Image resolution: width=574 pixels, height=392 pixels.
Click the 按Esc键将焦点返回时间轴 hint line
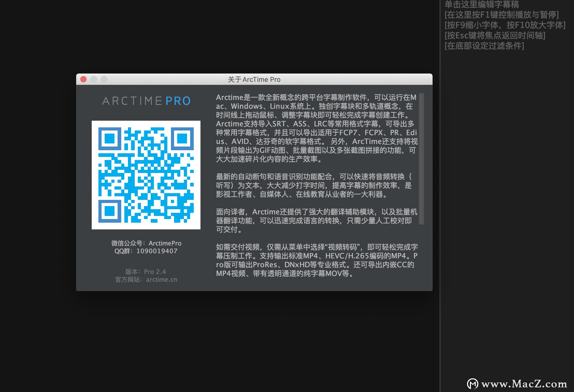[x=495, y=36]
